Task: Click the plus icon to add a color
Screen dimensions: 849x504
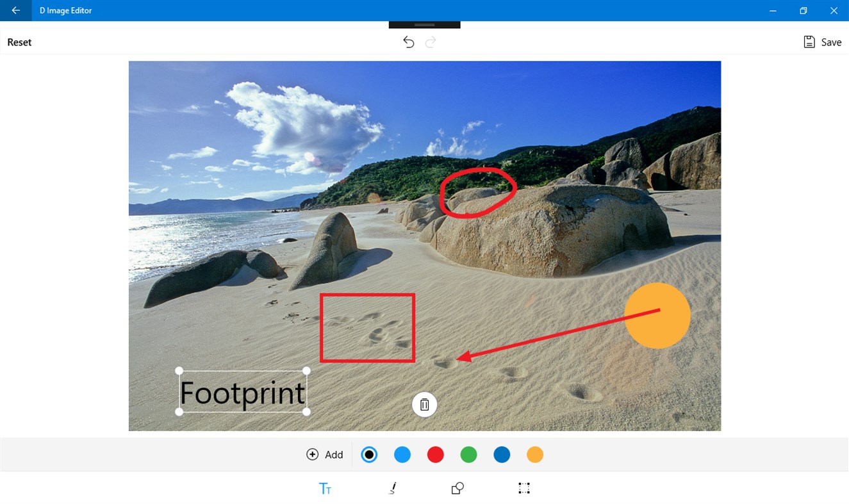Action: [x=312, y=454]
